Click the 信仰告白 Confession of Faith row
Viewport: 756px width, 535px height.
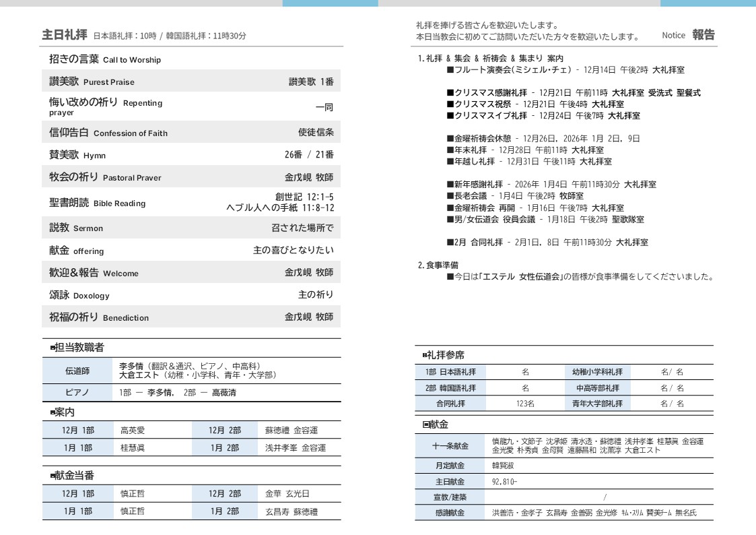[x=191, y=132]
